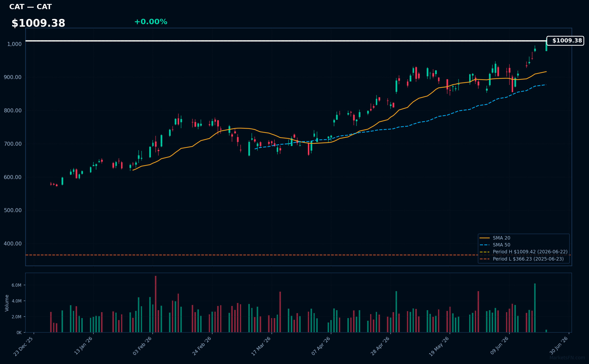
Task: Select the 600.00 price axis label
Action: click(13, 177)
